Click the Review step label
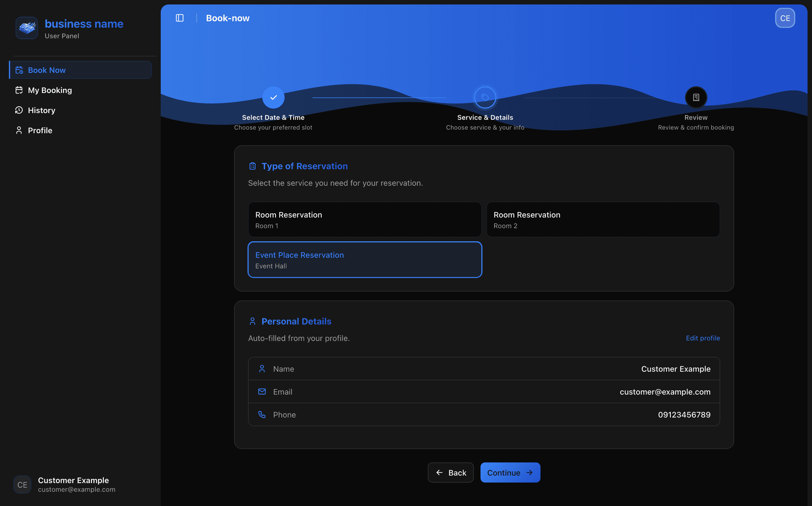Image resolution: width=812 pixels, height=506 pixels. click(696, 118)
